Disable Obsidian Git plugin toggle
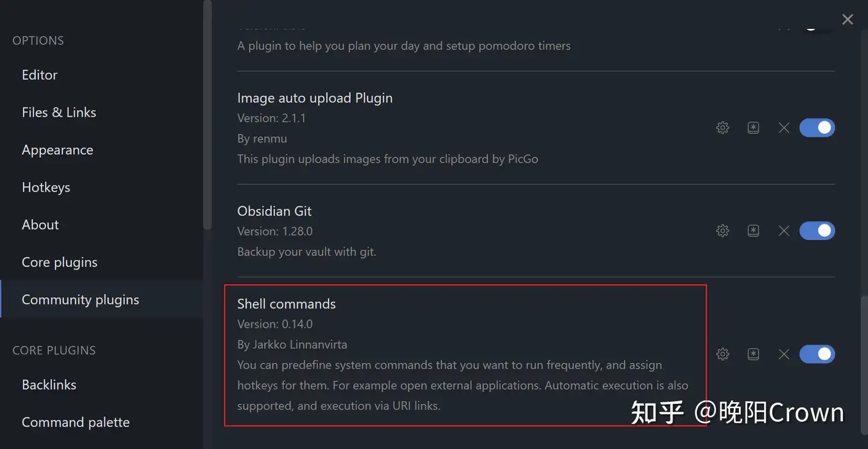This screenshot has width=868, height=449. [x=817, y=231]
